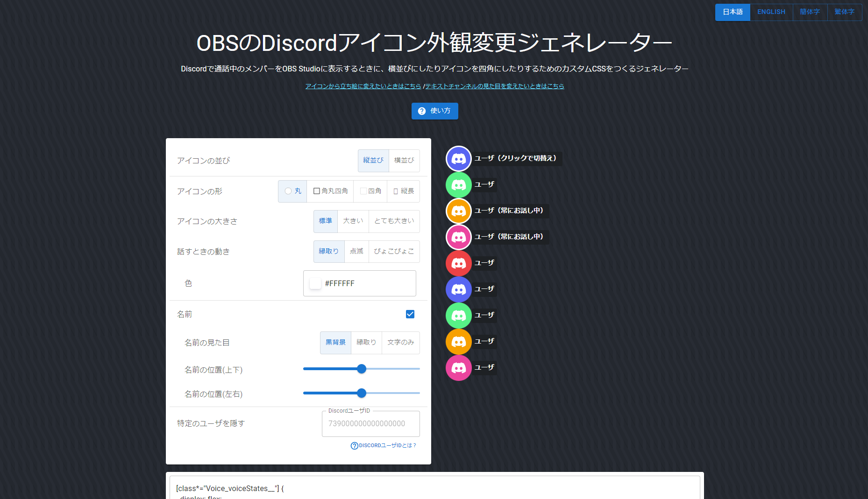
Task: Click ユーザ name label beside red avatar
Action: [x=484, y=263]
